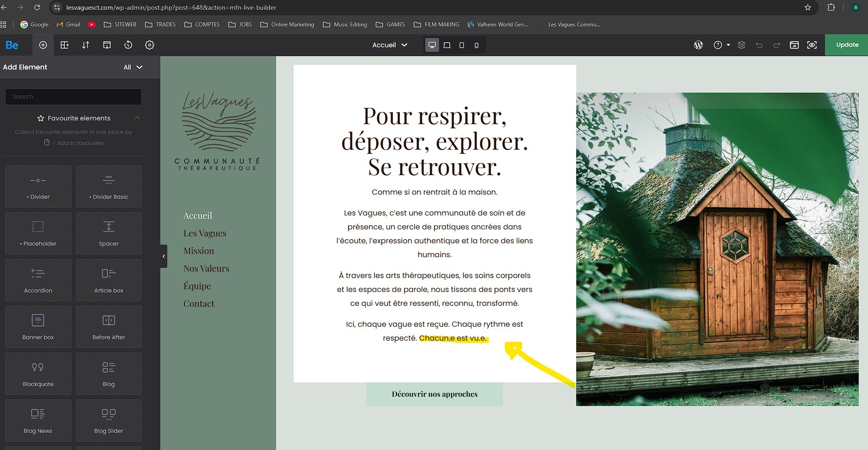
Task: Click the green Update button
Action: pyautogui.click(x=847, y=45)
